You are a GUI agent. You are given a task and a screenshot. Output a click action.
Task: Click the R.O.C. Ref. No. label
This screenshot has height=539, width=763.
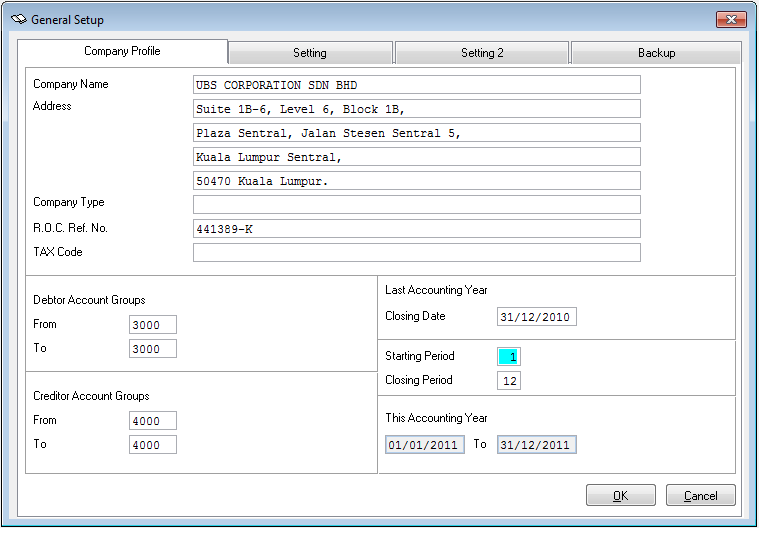click(70, 228)
